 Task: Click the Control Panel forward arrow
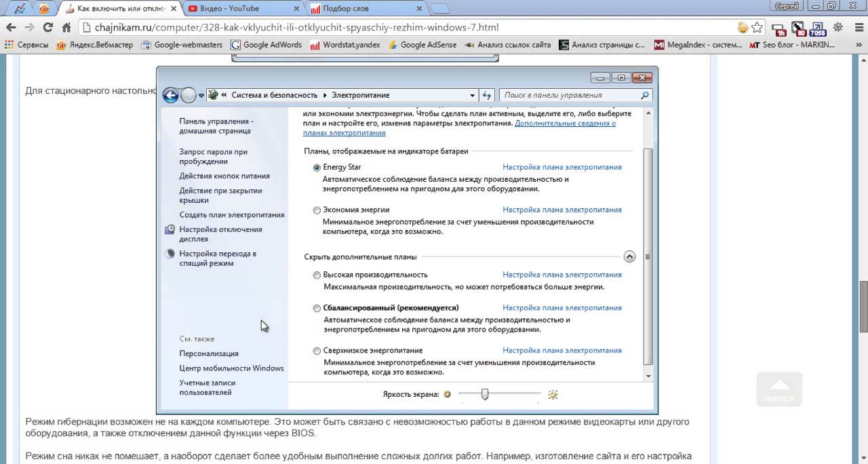(x=189, y=95)
